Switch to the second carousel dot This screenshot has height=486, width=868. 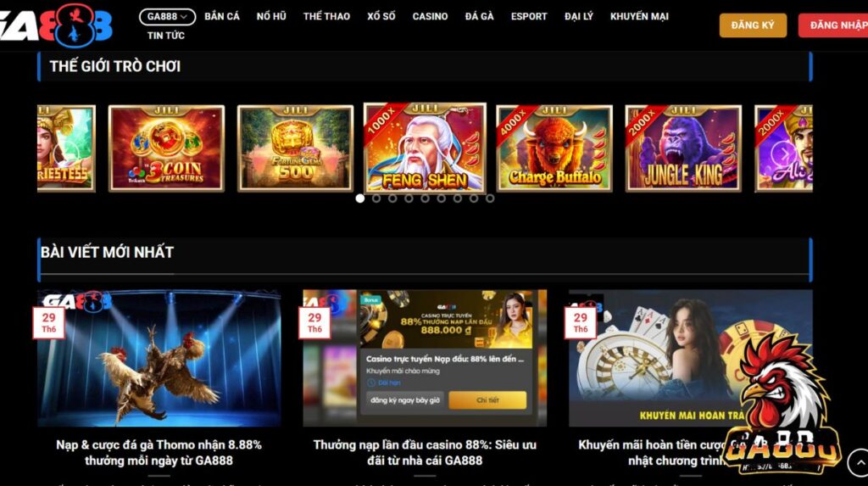pyautogui.click(x=376, y=198)
